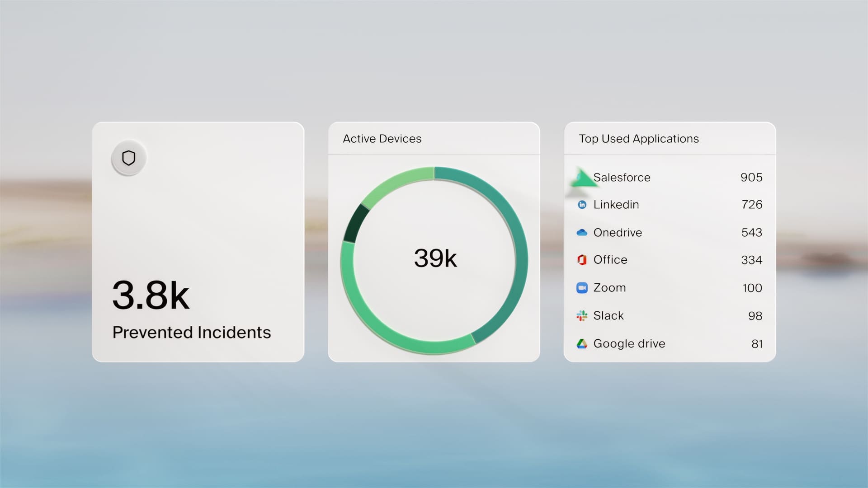
Task: Click the shield icon button
Action: coord(129,158)
